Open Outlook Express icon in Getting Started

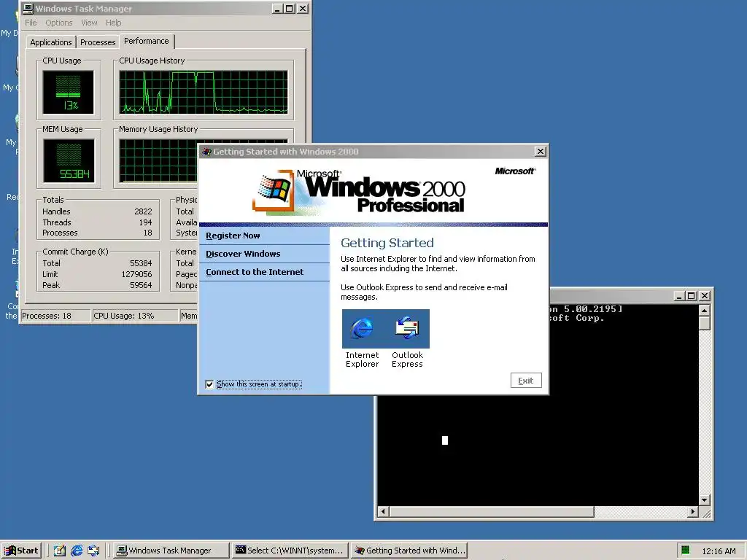click(407, 329)
